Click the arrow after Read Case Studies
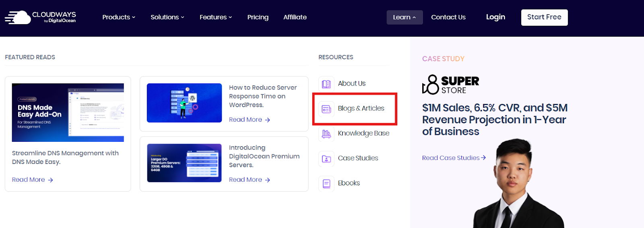Viewport: 644px width, 228px height. (483, 158)
